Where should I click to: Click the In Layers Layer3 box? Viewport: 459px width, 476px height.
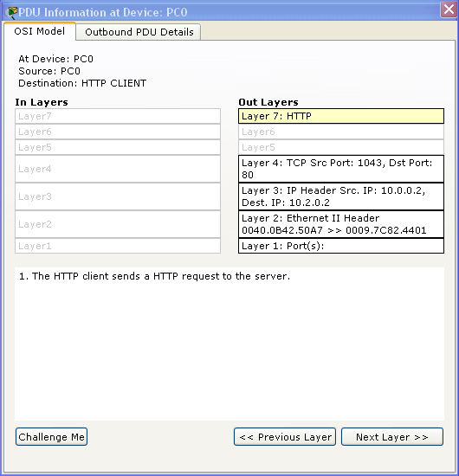click(x=118, y=196)
